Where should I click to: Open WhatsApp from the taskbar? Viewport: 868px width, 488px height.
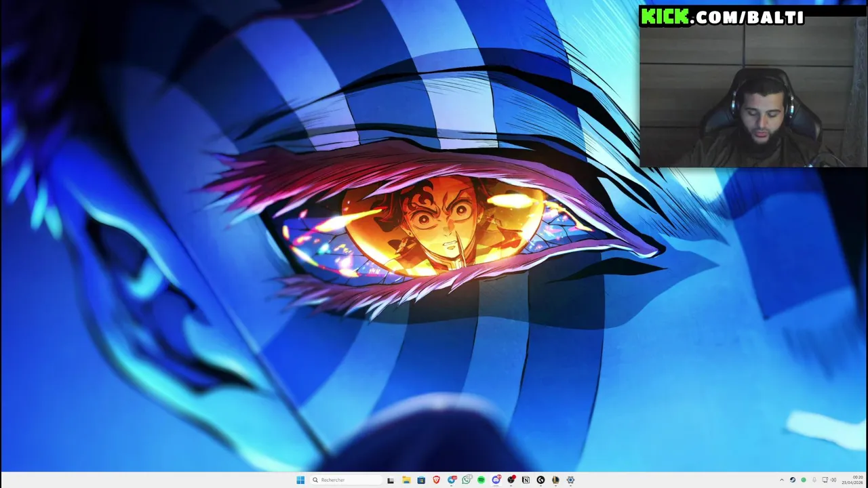pos(467,480)
